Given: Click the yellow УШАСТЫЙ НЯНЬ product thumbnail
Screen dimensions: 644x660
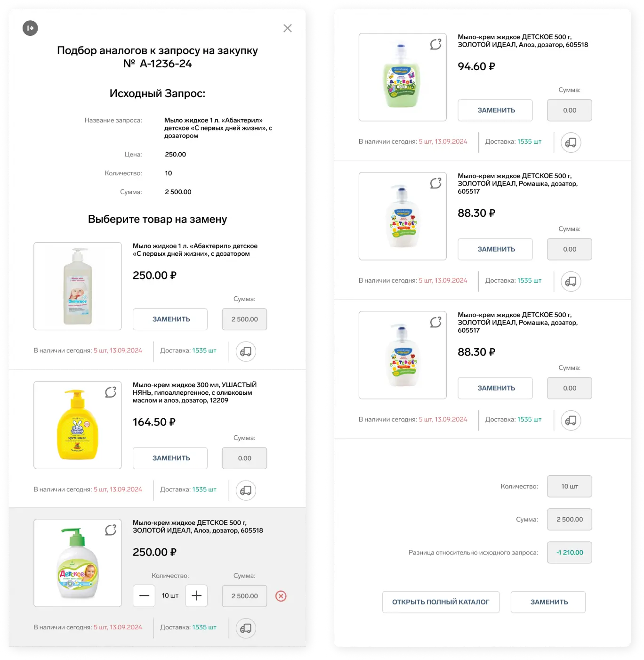Looking at the screenshot, I should [x=78, y=425].
